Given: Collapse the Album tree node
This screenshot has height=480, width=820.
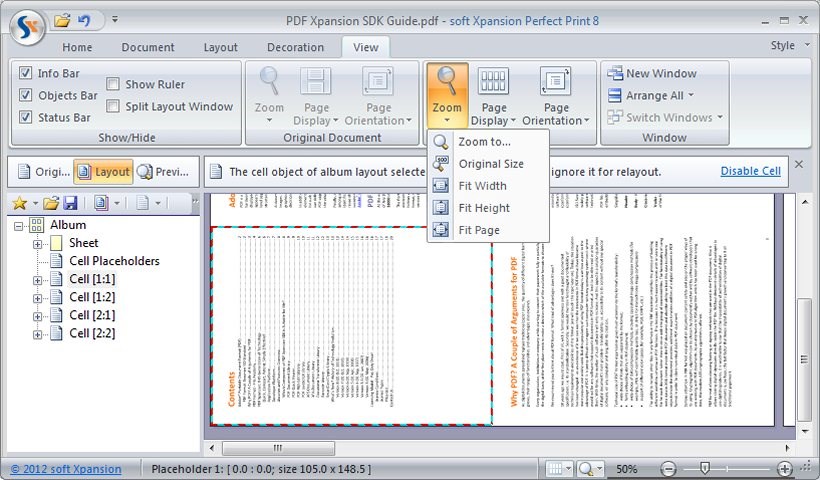Looking at the screenshot, I should [x=19, y=226].
